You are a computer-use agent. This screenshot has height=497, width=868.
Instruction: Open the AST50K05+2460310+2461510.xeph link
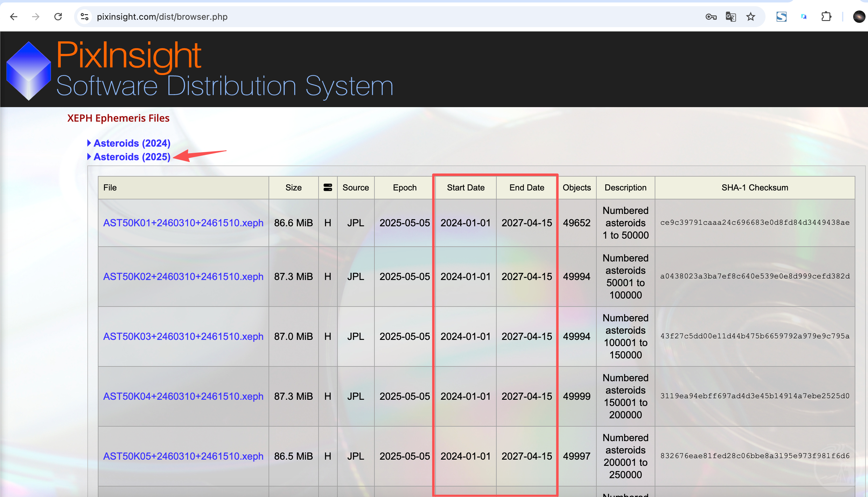pos(183,456)
